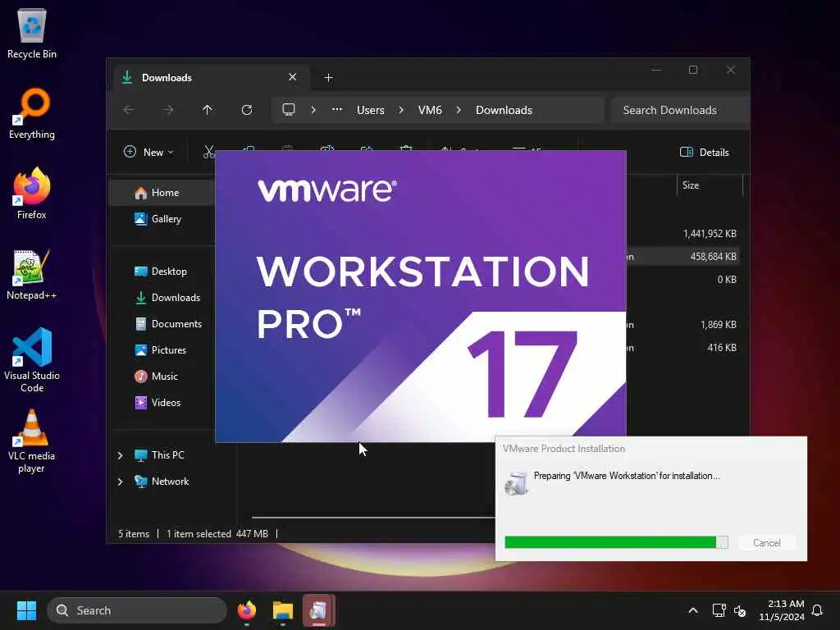This screenshot has height=630, width=840.
Task: Click the VMware installer taskbar icon
Action: (319, 610)
